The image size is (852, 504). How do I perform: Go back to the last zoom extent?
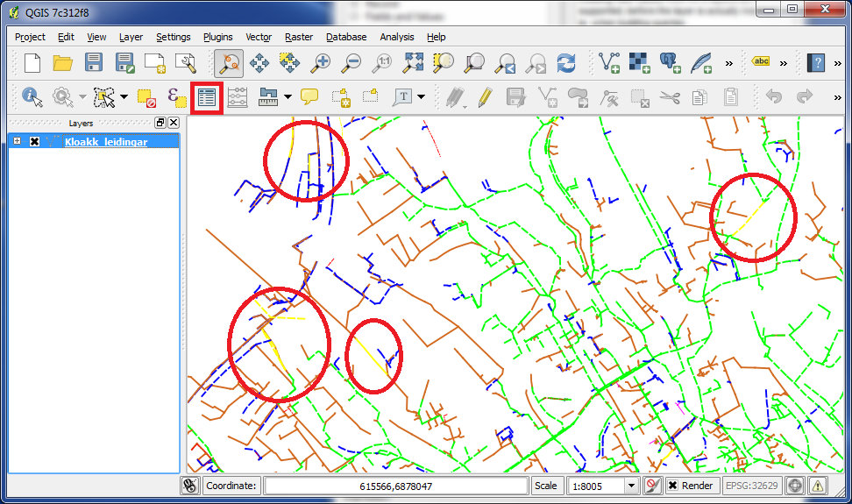point(506,63)
